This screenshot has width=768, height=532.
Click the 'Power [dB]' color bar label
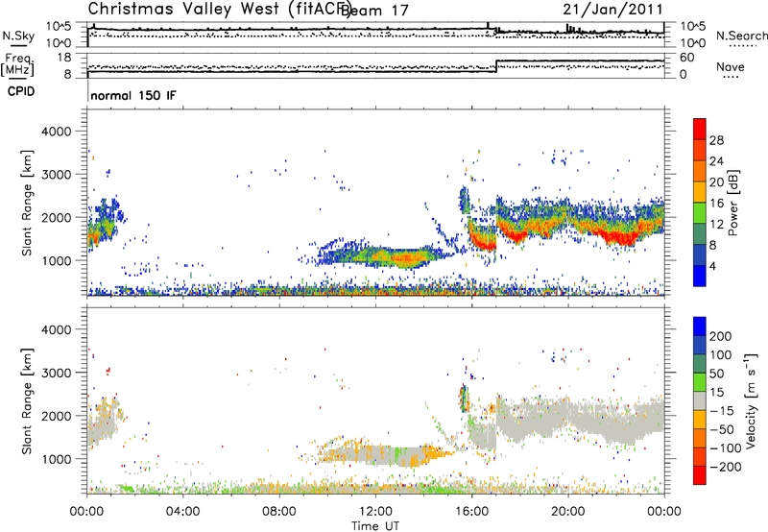(x=733, y=203)
